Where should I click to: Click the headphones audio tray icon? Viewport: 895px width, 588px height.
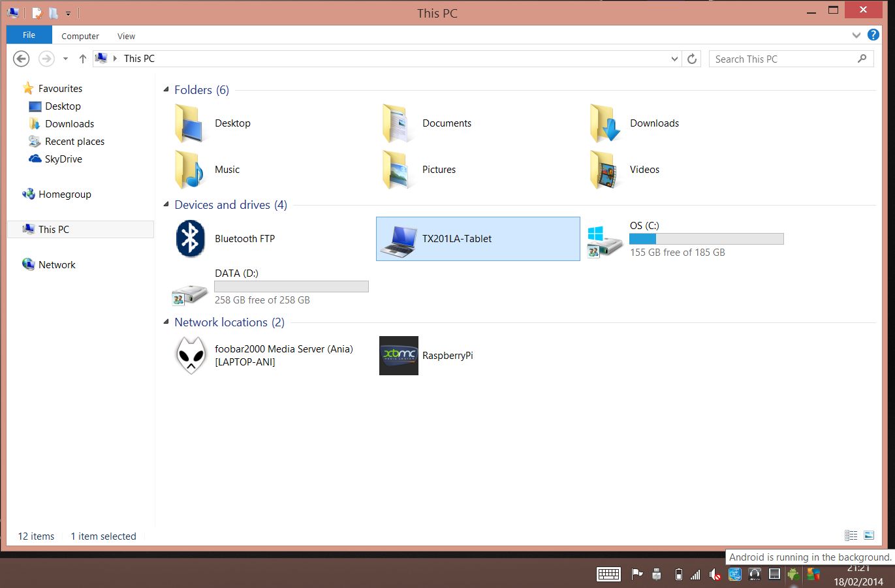coord(755,574)
